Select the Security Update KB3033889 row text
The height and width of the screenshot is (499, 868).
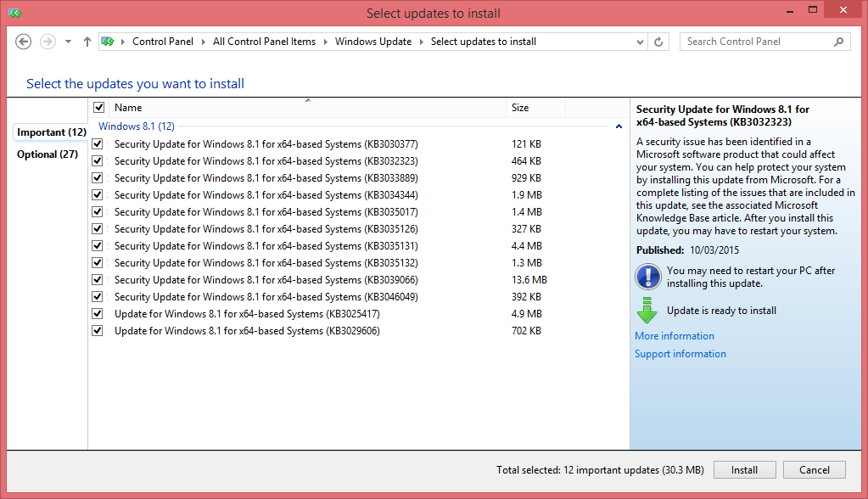(266, 177)
